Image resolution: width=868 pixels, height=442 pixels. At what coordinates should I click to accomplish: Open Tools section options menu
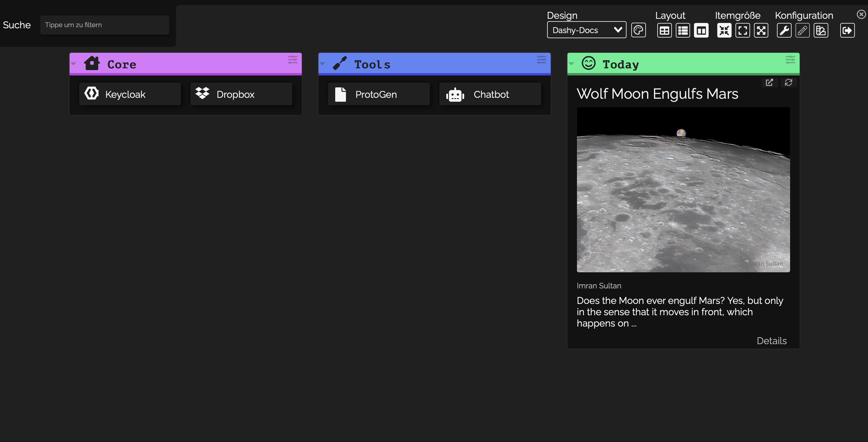pyautogui.click(x=541, y=60)
